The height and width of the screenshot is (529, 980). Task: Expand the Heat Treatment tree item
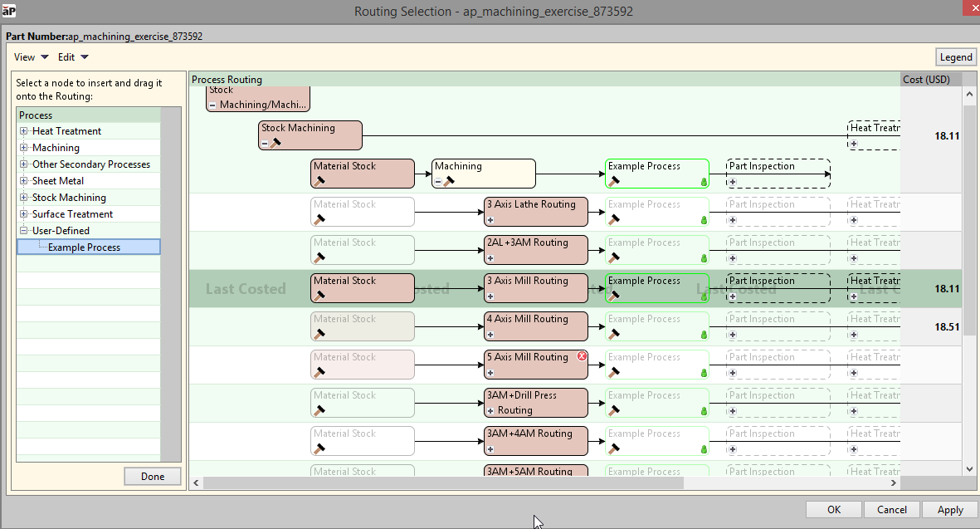[24, 131]
